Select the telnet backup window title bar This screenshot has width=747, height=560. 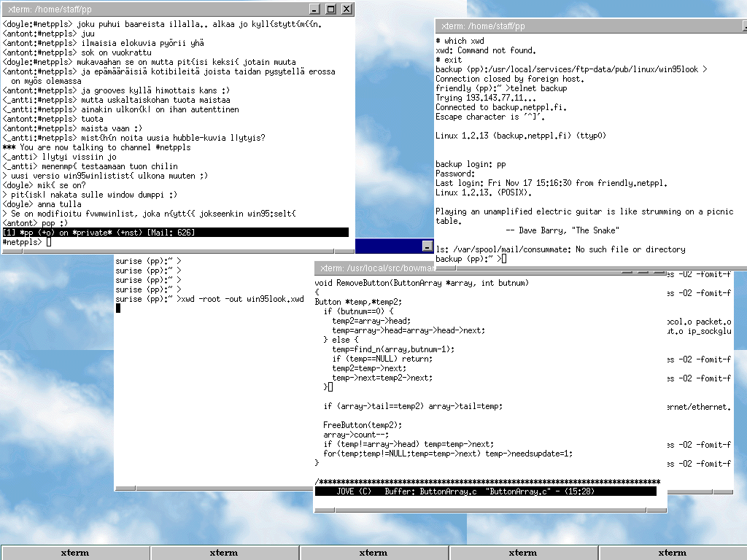coord(584,26)
